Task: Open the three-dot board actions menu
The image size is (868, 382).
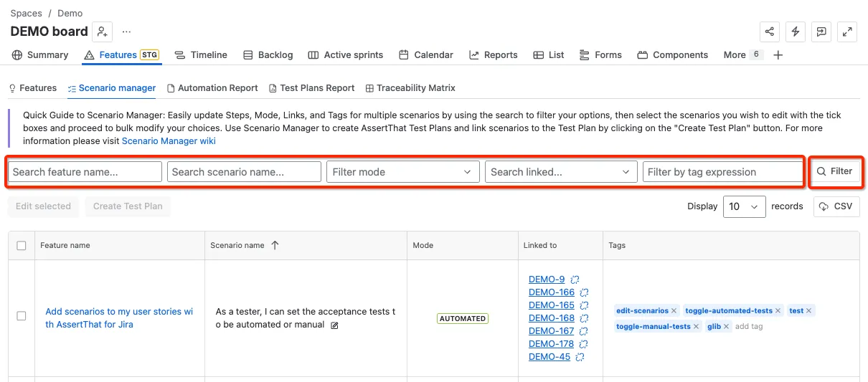Action: click(126, 32)
